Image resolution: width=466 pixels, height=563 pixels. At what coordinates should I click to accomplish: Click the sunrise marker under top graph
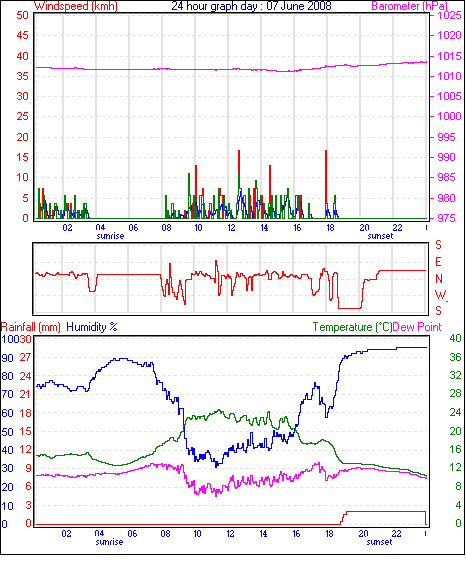pyautogui.click(x=110, y=236)
